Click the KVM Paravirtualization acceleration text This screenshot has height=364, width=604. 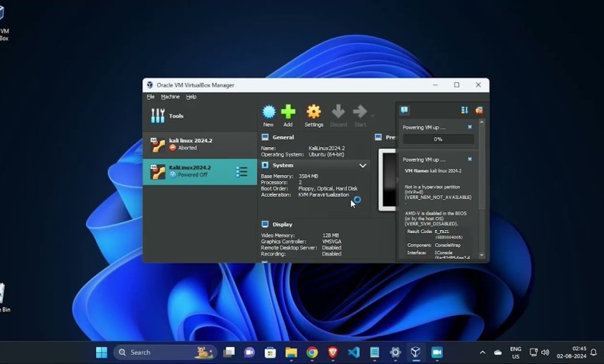(324, 194)
